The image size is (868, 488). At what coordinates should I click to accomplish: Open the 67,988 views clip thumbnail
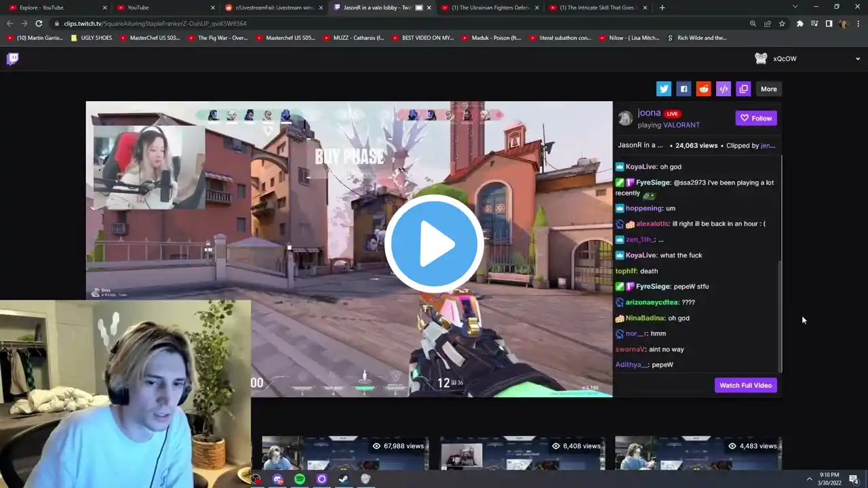(345, 453)
